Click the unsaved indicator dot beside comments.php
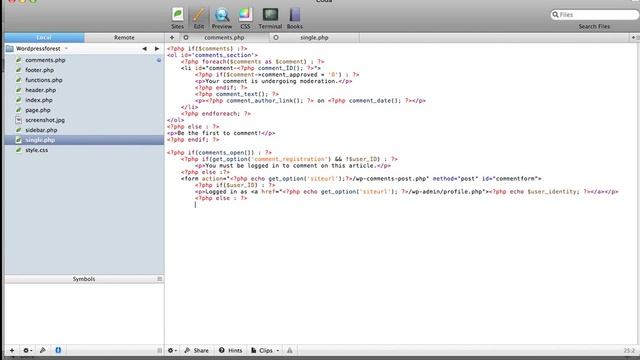The width and height of the screenshot is (640, 360). 159,60
